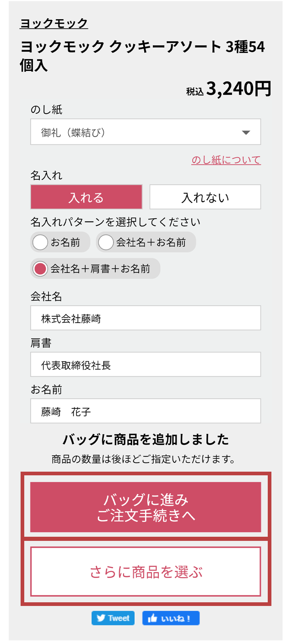Click the お名前 field with 藤崎 花子
Viewport: 292px width, 644px height.
[x=146, y=411]
